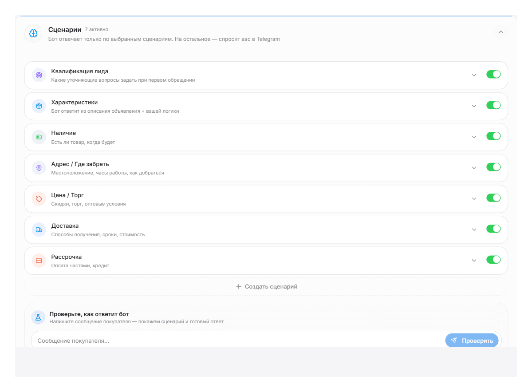Click the green icon for Наличие

coord(39,137)
